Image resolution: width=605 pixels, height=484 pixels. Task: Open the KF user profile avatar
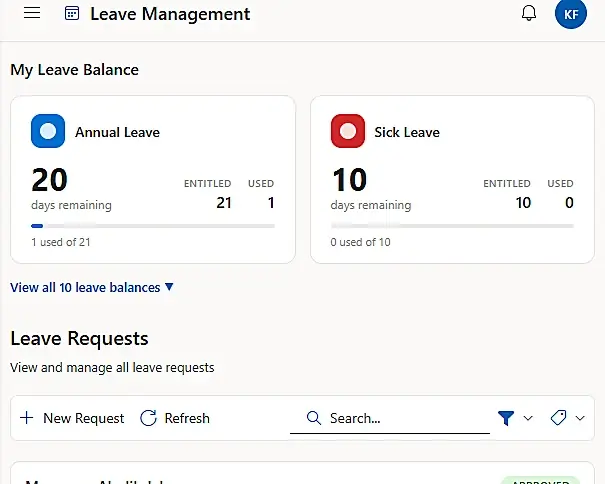571,14
